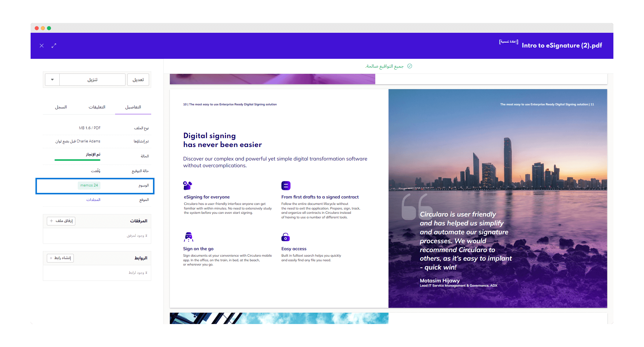Open the download options dropdown arrow
The height and width of the screenshot is (347, 644).
52,80
